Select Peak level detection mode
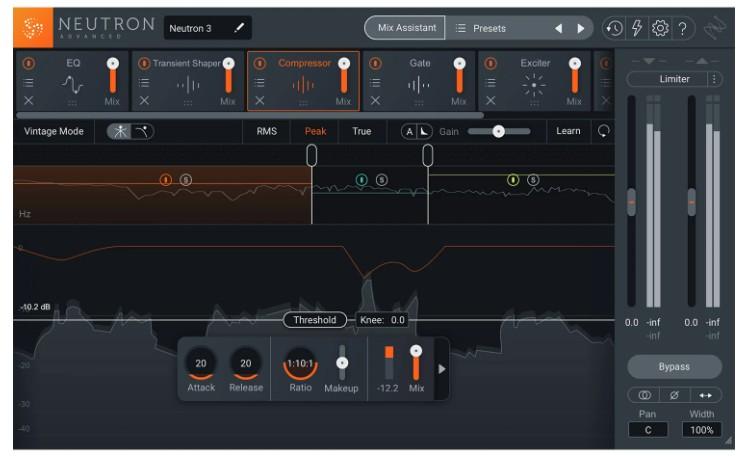The image size is (746, 456). pyautogui.click(x=315, y=131)
